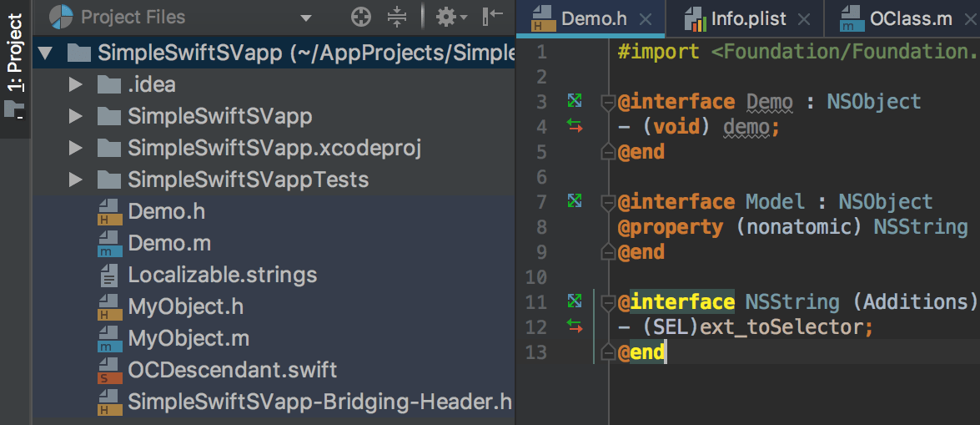
Task: Close the Info.plist editor tab
Action: pyautogui.click(x=804, y=19)
